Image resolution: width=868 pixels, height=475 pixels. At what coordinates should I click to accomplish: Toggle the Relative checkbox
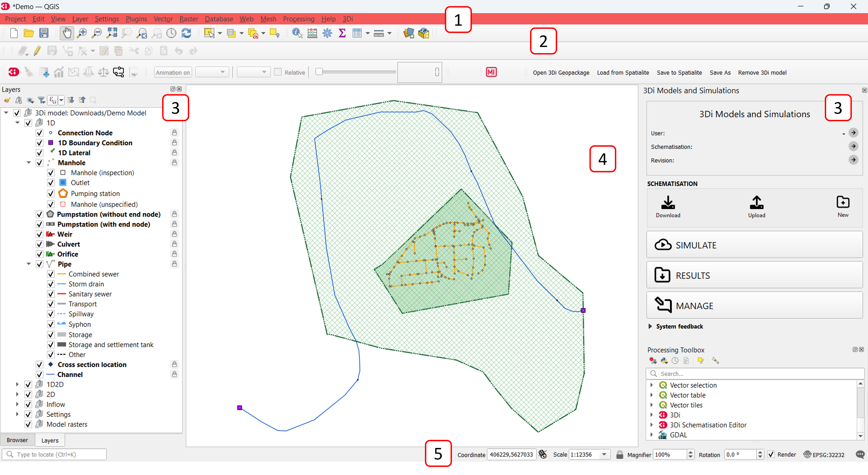click(x=278, y=72)
